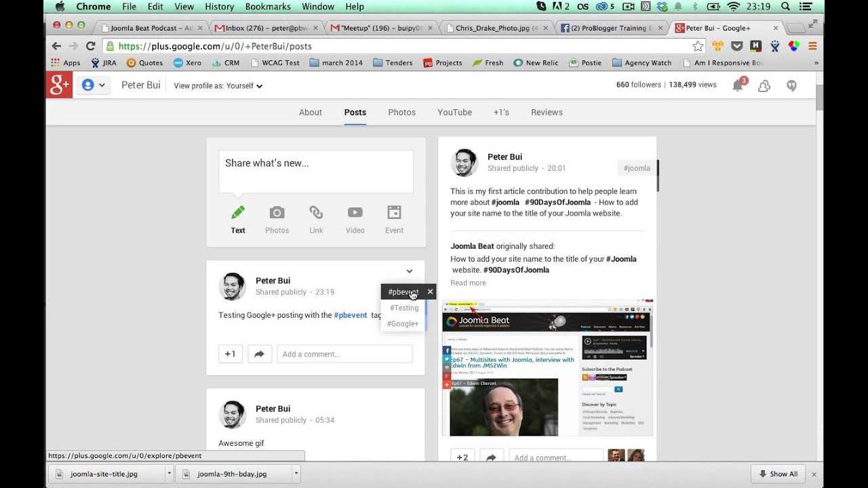Open the Hangouts quote icon
868x488 pixels.
tap(791, 85)
